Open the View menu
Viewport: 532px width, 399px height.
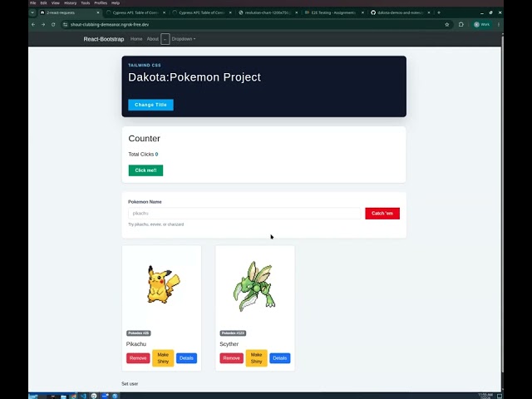[56, 2]
